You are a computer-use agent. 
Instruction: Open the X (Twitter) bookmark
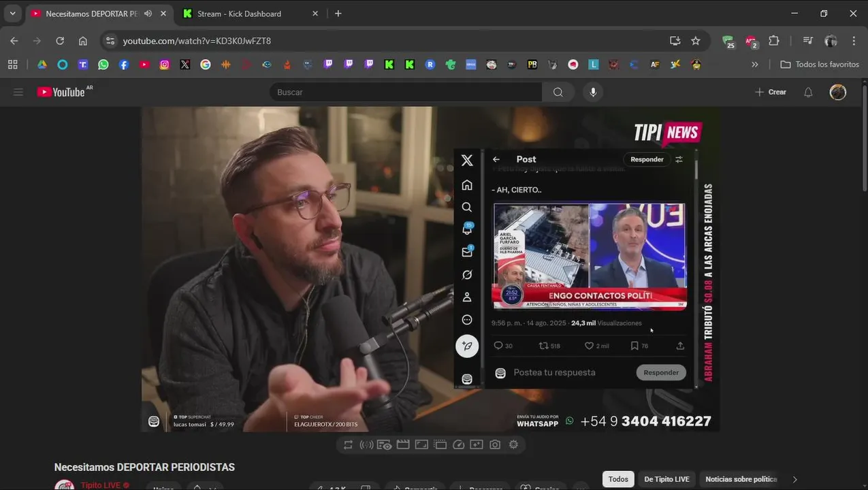[x=185, y=65]
